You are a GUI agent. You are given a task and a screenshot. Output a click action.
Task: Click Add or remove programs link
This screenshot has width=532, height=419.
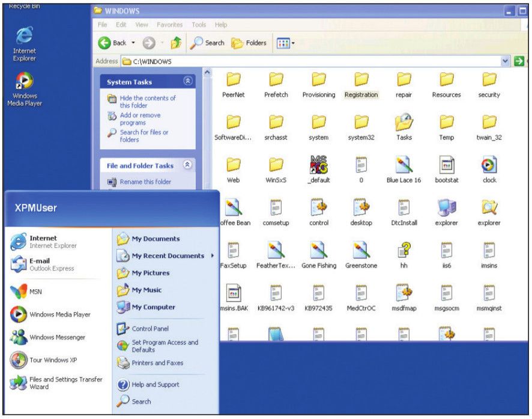pos(140,119)
